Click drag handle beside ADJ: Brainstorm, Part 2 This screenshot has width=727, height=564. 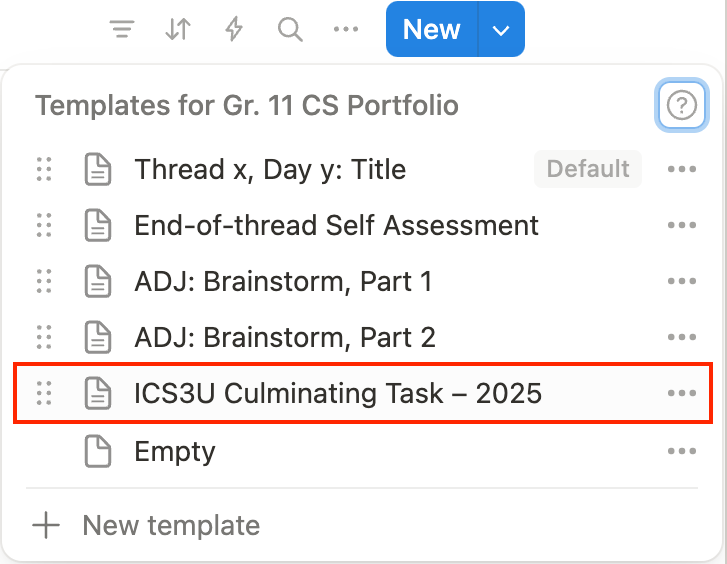tap(44, 338)
